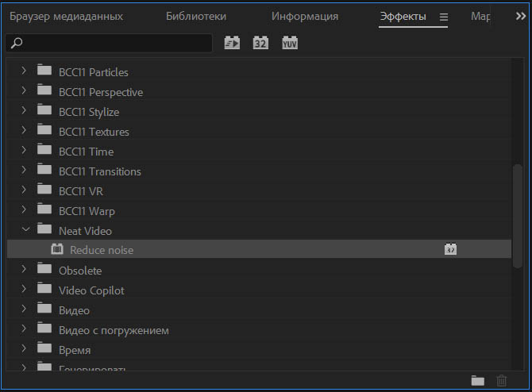Click the BCC11 Particles folder icon
This screenshot has height=392, width=532.
click(x=44, y=70)
